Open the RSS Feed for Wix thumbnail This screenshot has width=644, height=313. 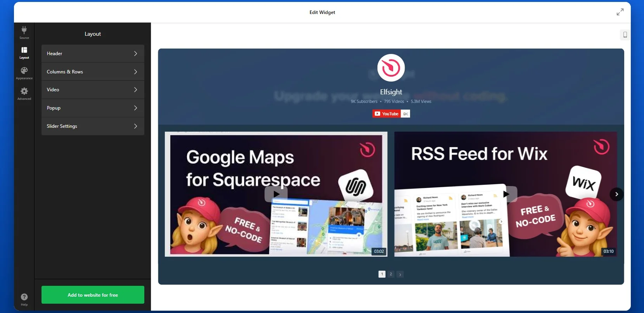[506, 194]
